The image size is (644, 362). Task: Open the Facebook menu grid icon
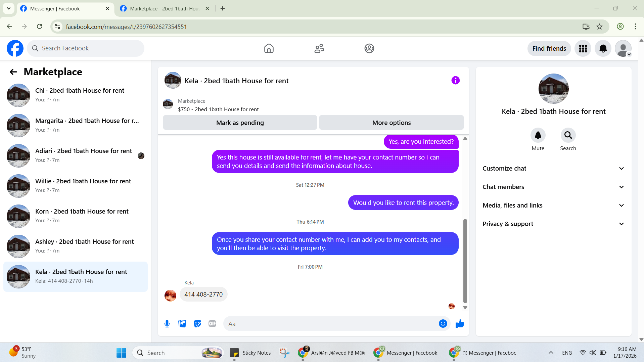[x=583, y=48]
